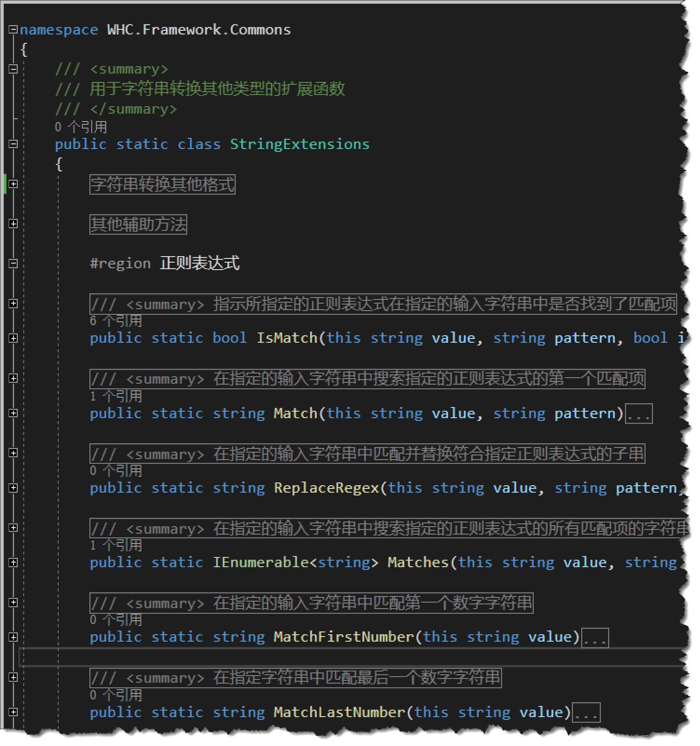Click the Matches method name

coord(418,563)
